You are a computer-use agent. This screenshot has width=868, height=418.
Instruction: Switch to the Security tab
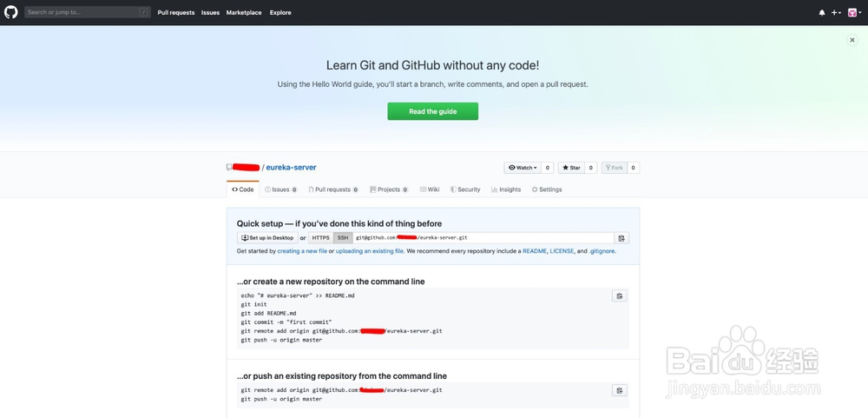pyautogui.click(x=465, y=189)
